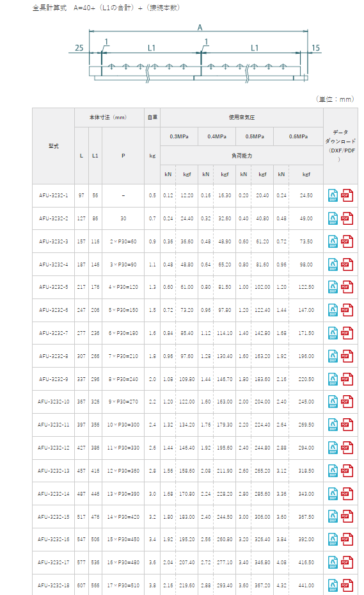Viewport: 364px width, 595px height.
Task: Click the 本体寸法 (mm) header
Action: coord(109,117)
